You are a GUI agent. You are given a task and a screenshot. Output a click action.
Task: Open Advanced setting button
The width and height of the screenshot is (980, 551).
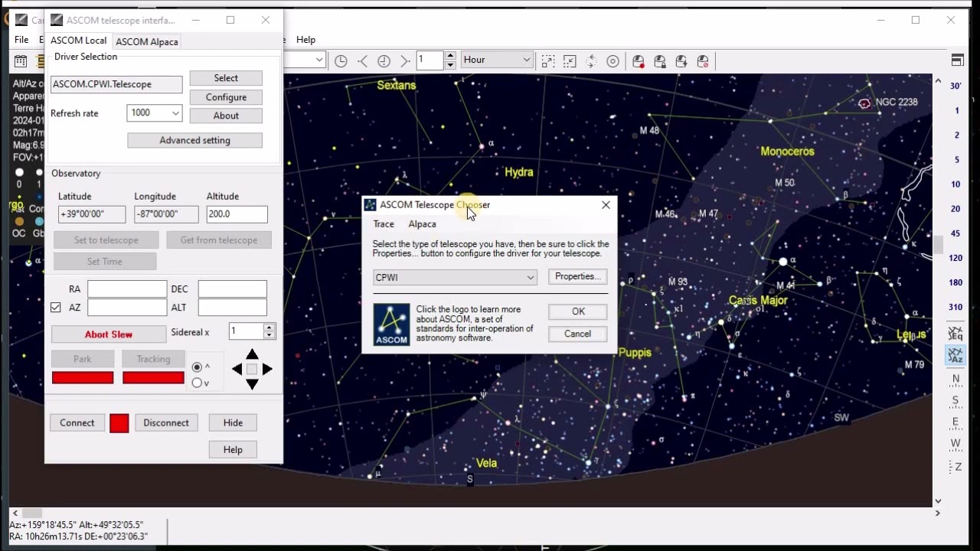194,140
